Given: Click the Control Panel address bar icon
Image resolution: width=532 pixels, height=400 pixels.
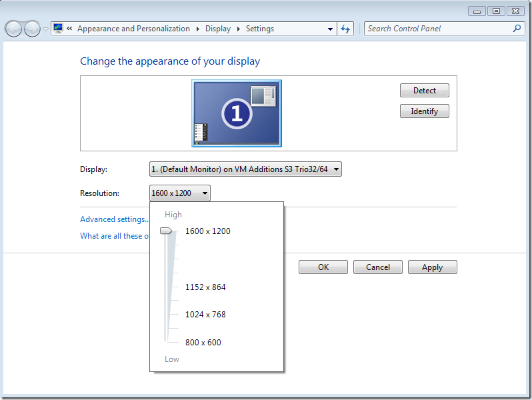Looking at the screenshot, I should [58, 28].
